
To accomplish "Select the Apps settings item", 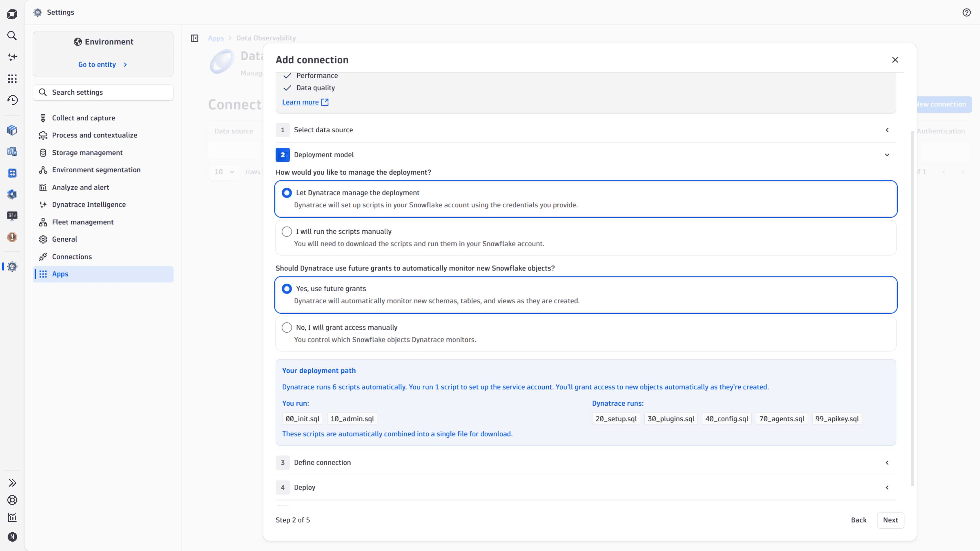I will point(103,274).
